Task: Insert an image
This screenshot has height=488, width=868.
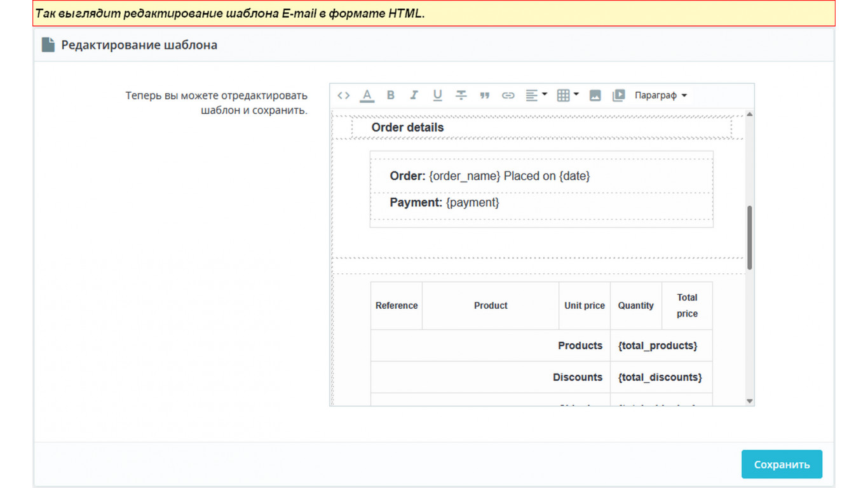Action: tap(595, 95)
